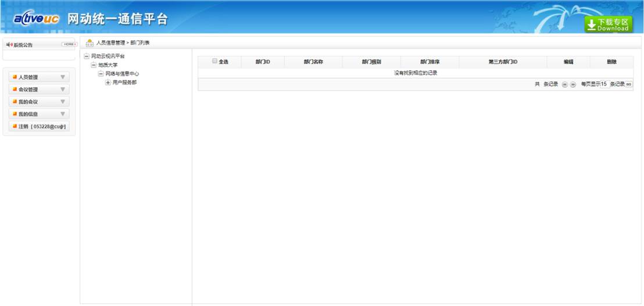
Task: Expand the 用户服务部 tree node
Action: [108, 83]
